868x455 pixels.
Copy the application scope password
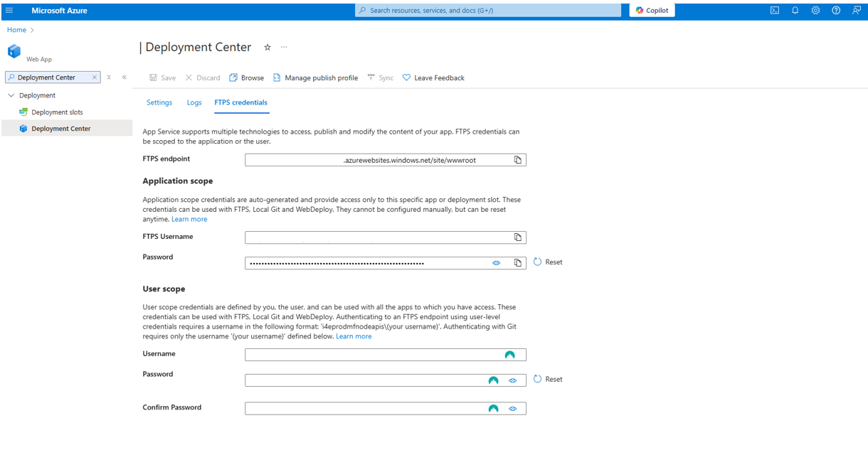tap(518, 263)
